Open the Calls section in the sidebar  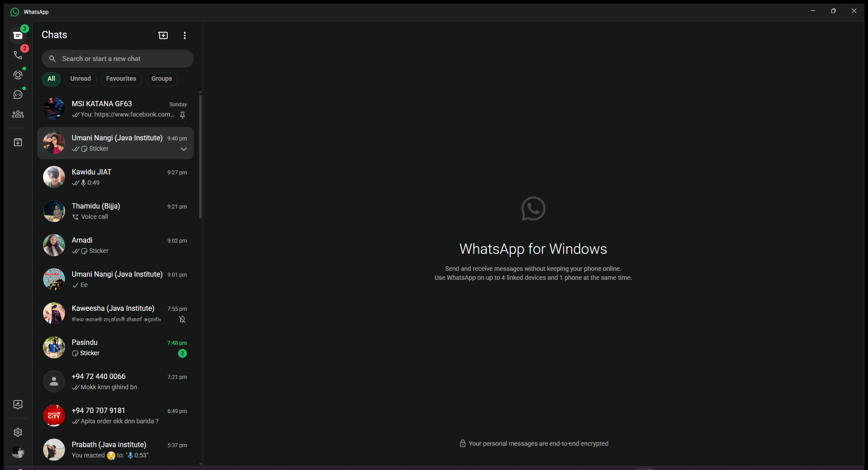click(x=18, y=55)
